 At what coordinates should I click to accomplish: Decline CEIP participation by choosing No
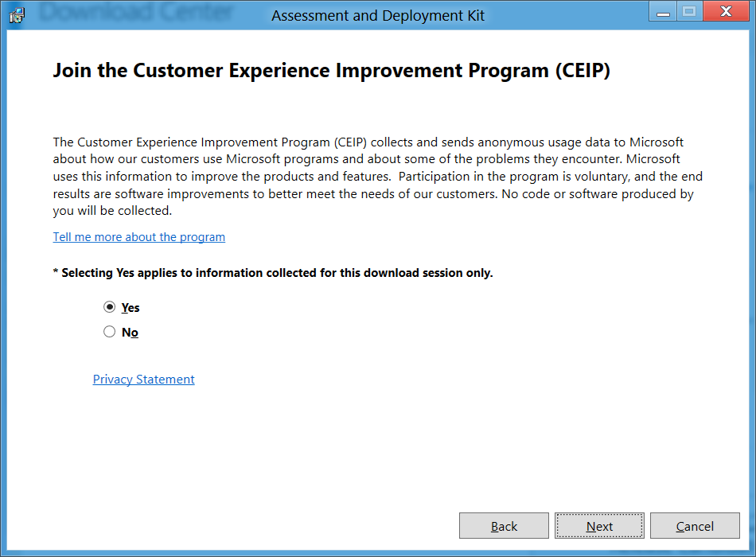click(110, 332)
